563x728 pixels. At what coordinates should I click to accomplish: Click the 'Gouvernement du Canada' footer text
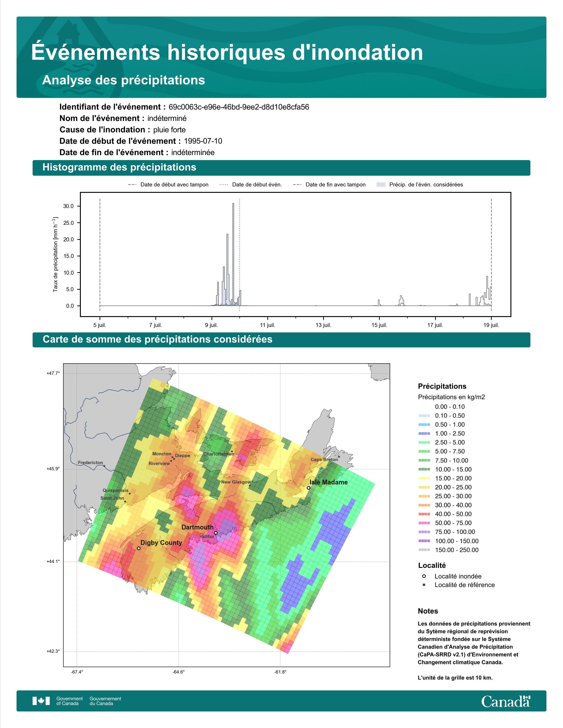click(x=105, y=701)
